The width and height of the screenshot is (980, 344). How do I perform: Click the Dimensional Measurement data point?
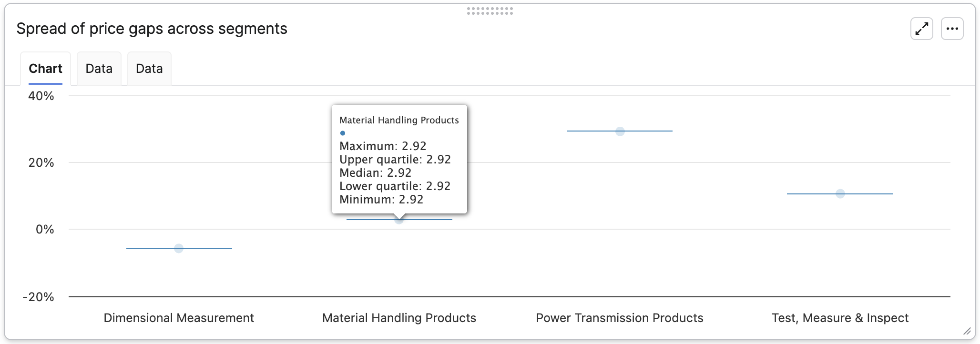point(179,248)
